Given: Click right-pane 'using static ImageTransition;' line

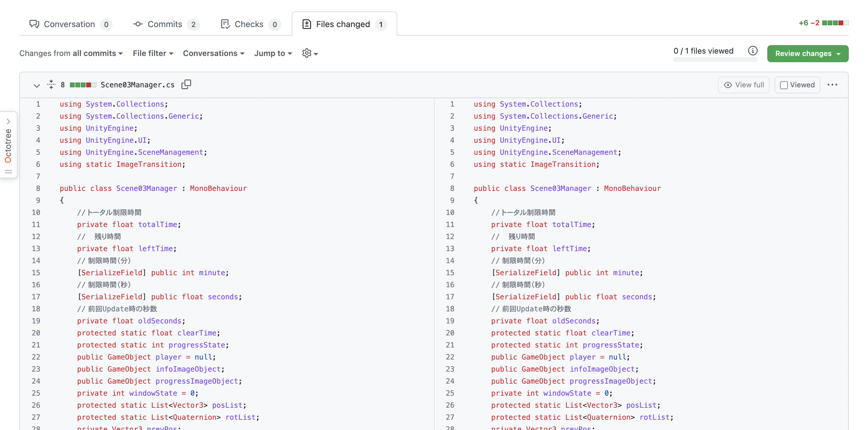Looking at the screenshot, I should point(536,164).
